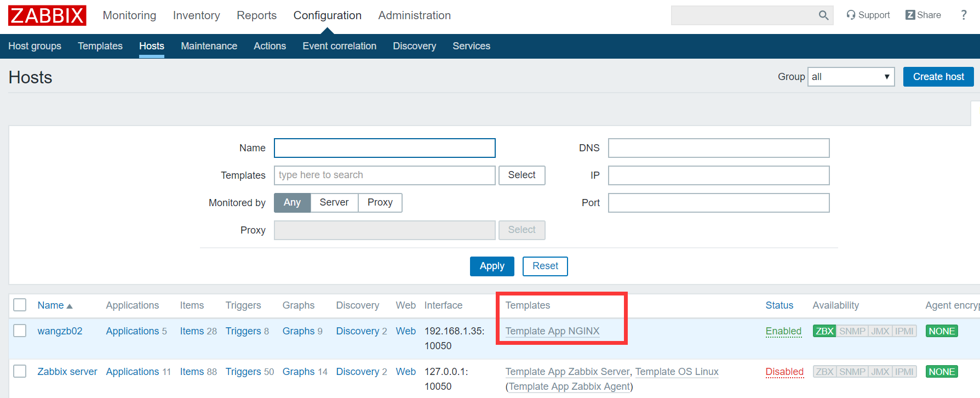980x398 pixels.
Task: Select all hosts with the header checkbox
Action: pos(20,305)
